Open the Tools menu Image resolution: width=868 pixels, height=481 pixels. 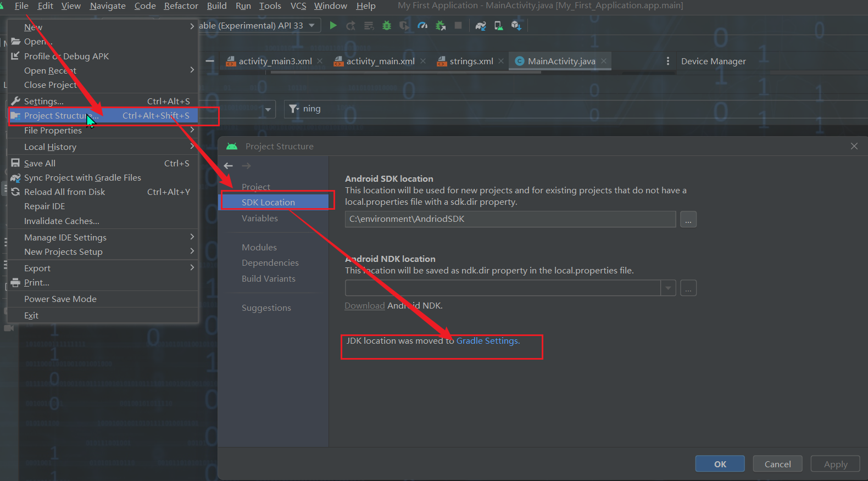coord(270,5)
